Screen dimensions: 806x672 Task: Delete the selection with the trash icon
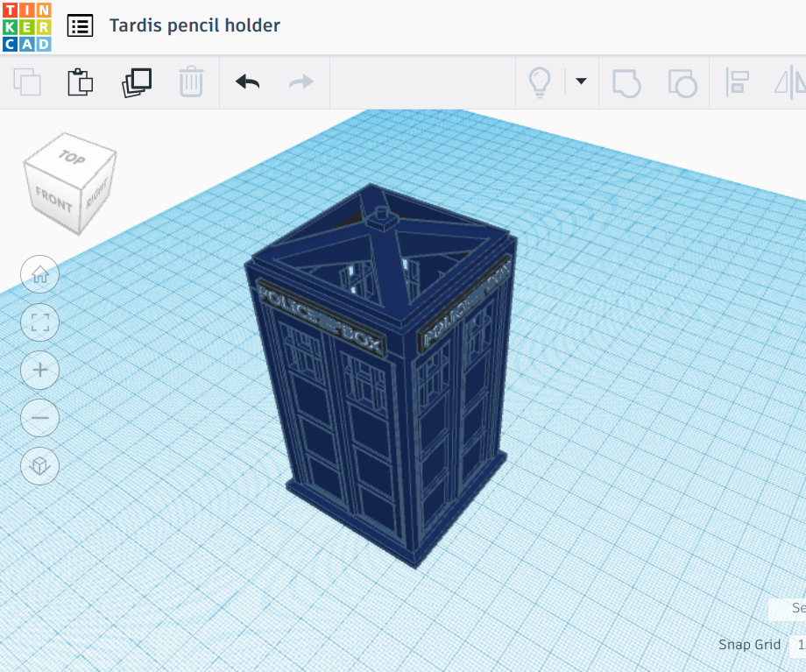point(191,81)
